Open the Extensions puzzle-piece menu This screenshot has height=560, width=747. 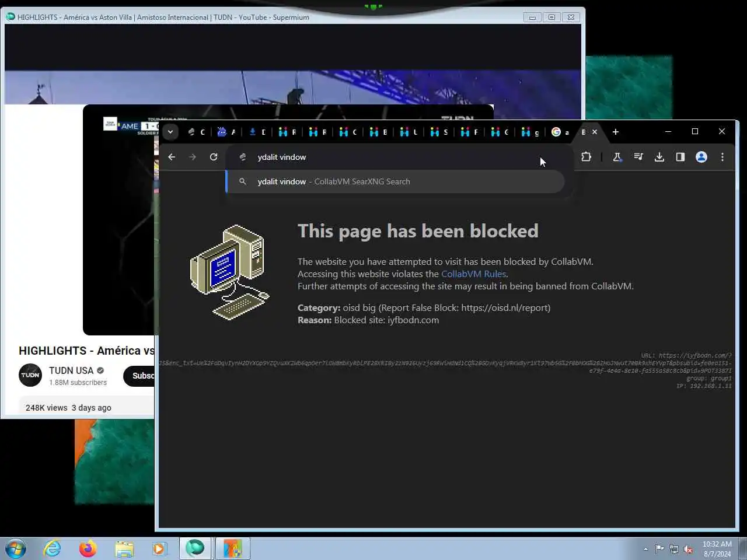click(x=587, y=157)
